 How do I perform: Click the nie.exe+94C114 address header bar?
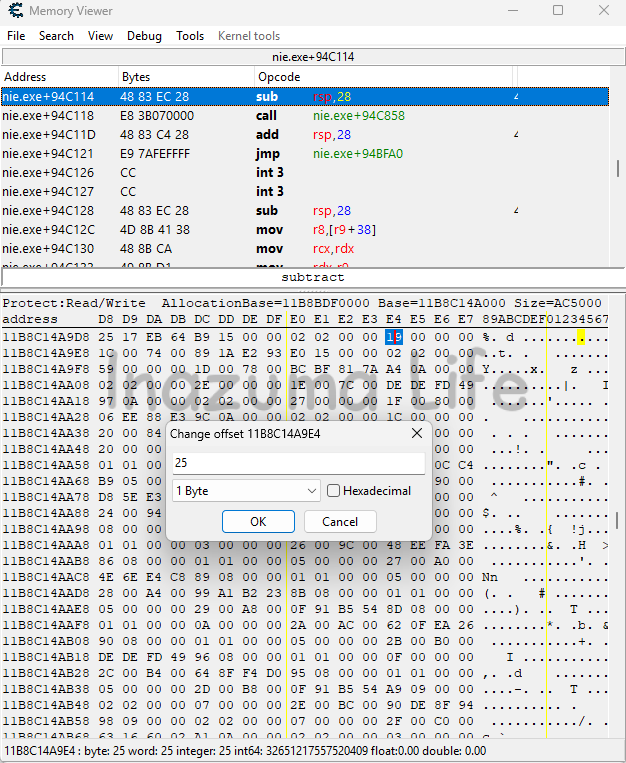(313, 57)
